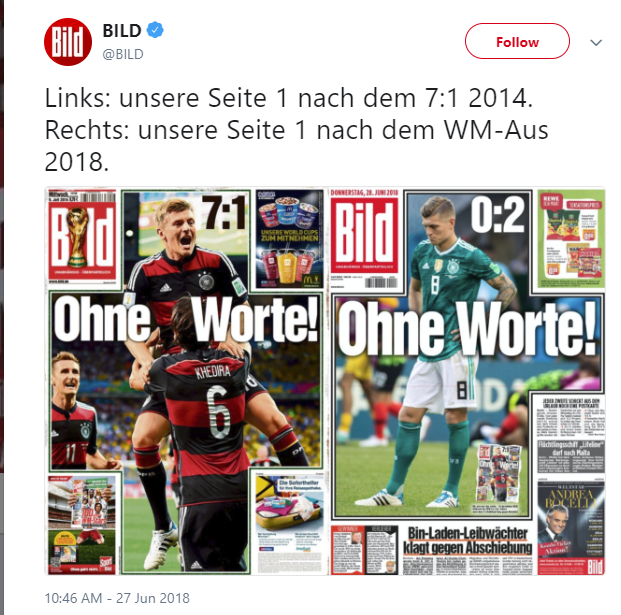Open the left 7:1 front page image
This screenshot has height=615, width=621.
tap(186, 381)
